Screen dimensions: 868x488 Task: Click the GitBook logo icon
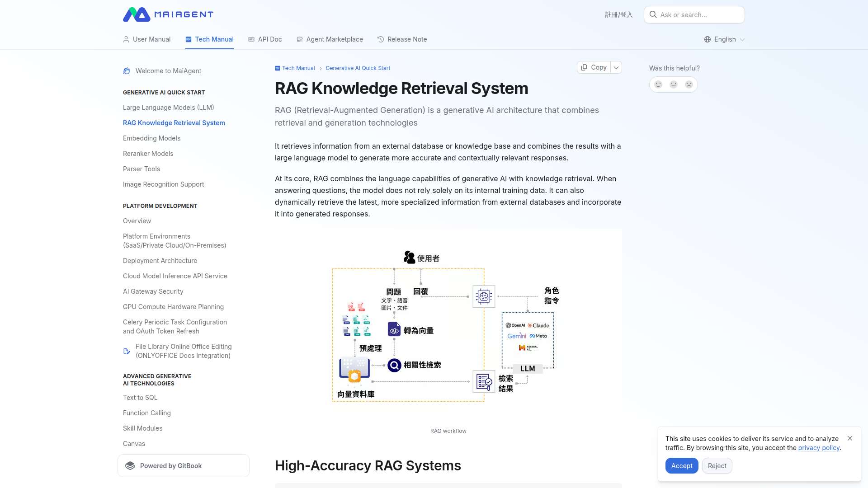click(130, 466)
